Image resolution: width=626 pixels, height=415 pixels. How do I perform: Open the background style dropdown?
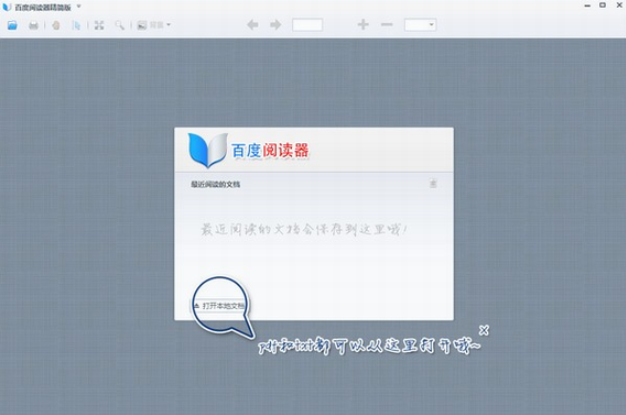pyautogui.click(x=154, y=24)
